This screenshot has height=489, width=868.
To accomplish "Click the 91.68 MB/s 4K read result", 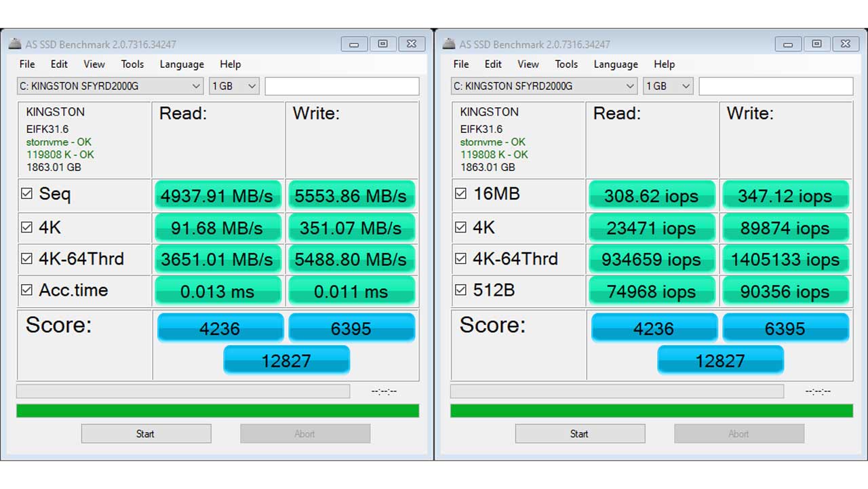I will (218, 228).
